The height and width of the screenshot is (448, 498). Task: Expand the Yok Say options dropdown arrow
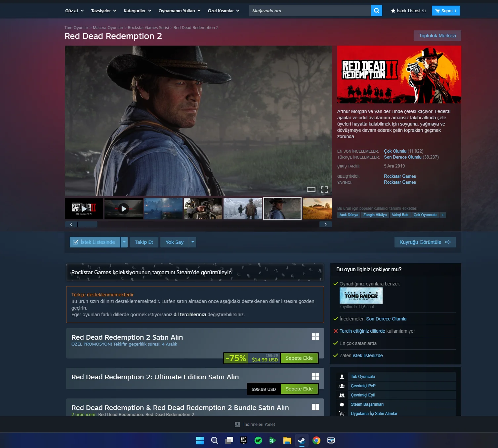[x=193, y=242]
